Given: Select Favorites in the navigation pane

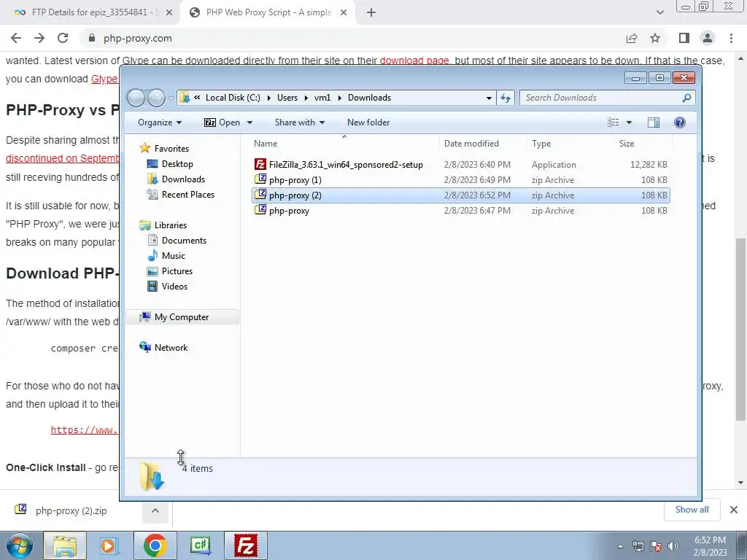Looking at the screenshot, I should coord(164,149).
